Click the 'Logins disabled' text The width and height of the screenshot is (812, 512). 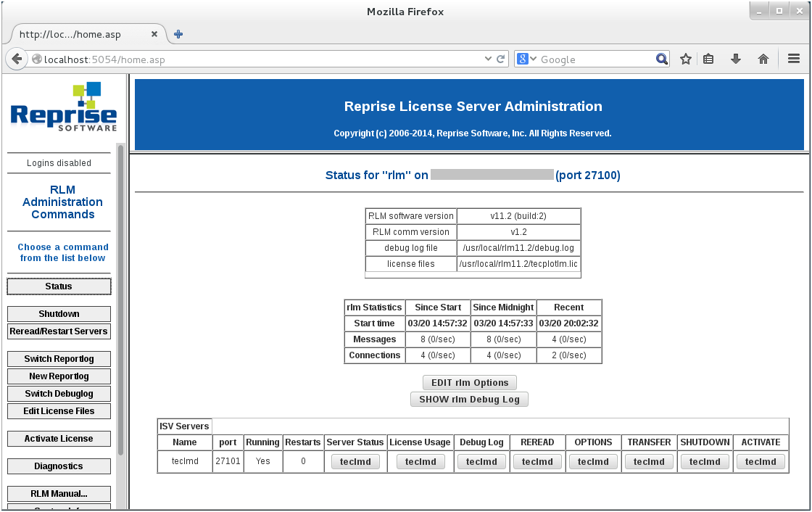(59, 163)
